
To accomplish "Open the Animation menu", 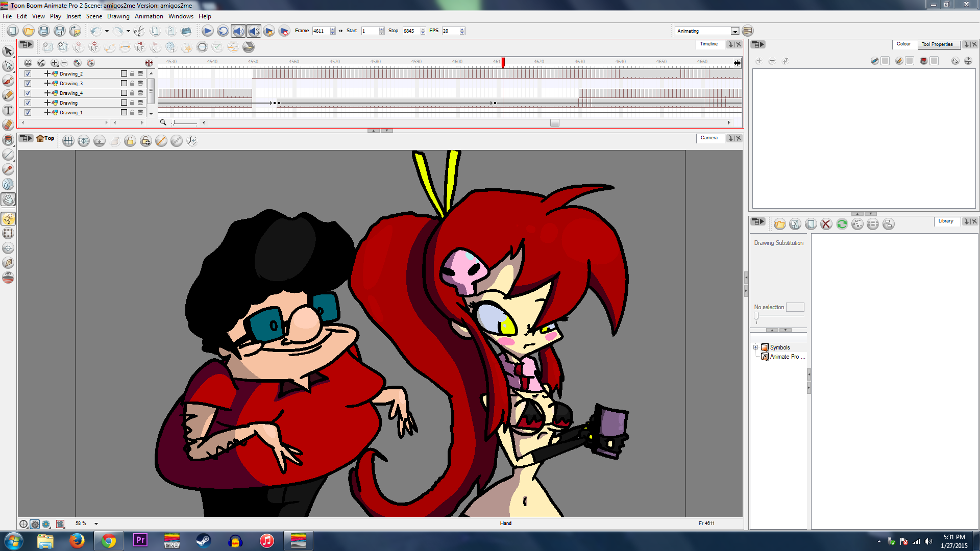I will [x=149, y=16].
